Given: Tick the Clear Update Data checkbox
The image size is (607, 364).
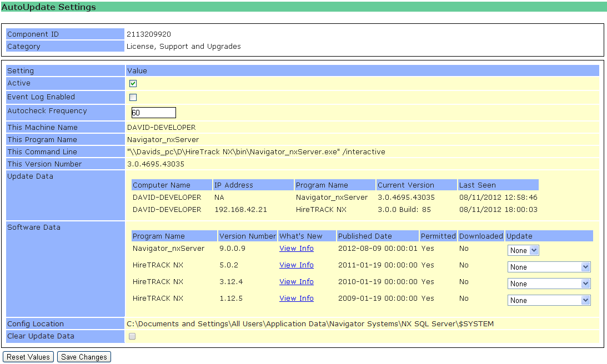Looking at the screenshot, I should pos(132,336).
